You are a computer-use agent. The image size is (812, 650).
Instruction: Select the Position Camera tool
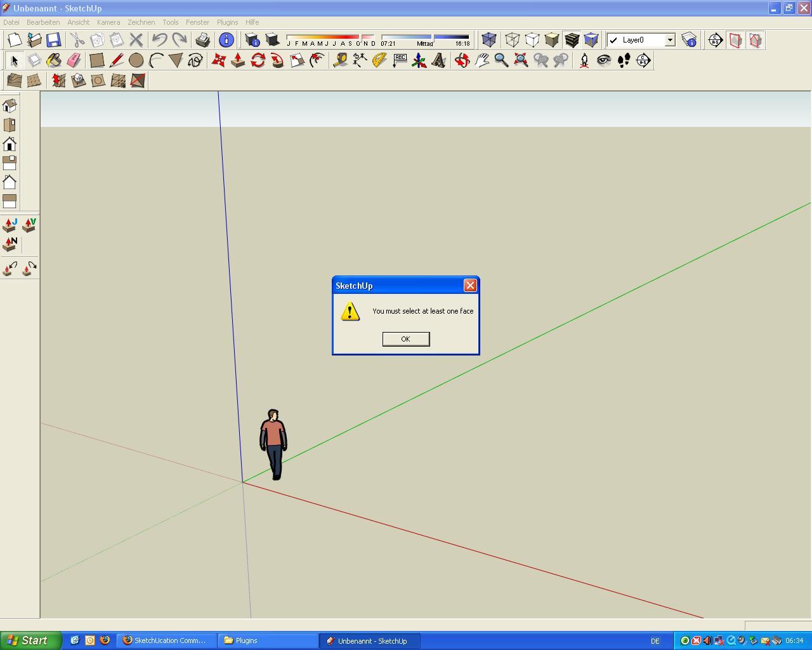click(584, 60)
